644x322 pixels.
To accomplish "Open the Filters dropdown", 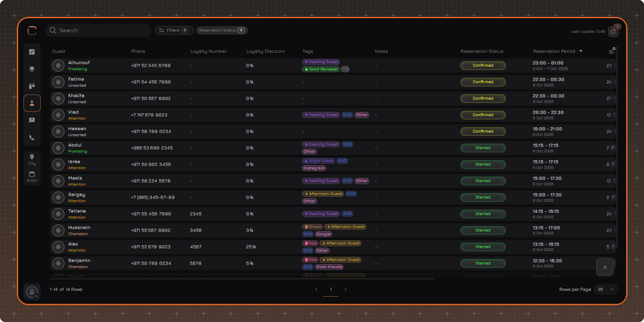I will point(174,30).
